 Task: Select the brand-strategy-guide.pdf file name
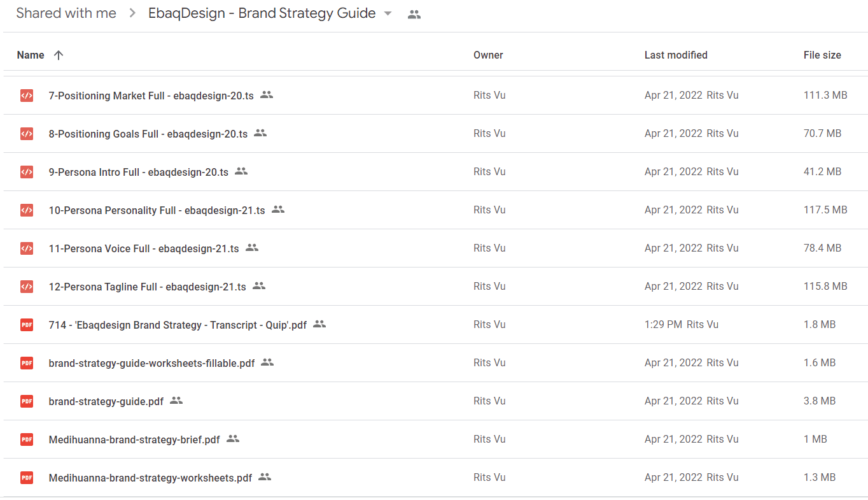[106, 401]
